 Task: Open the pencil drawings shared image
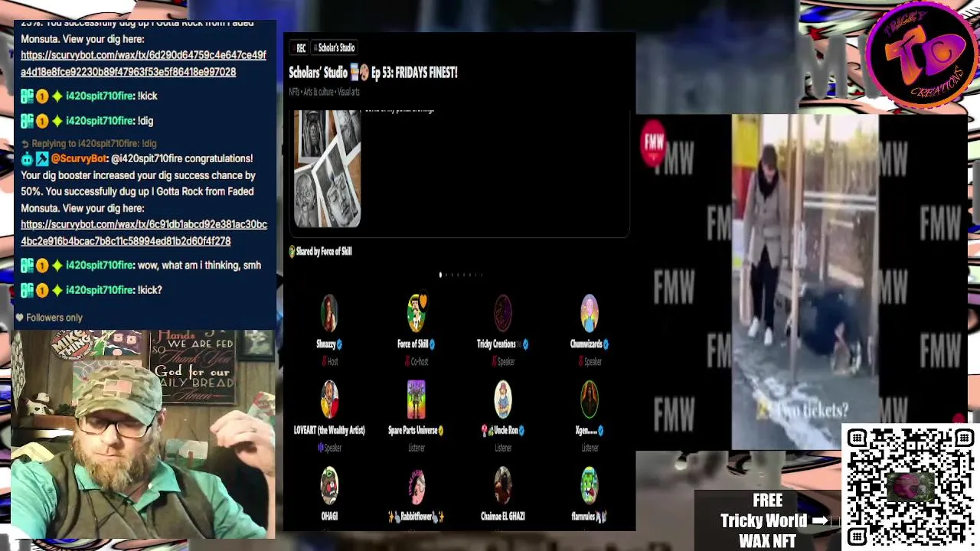click(327, 168)
